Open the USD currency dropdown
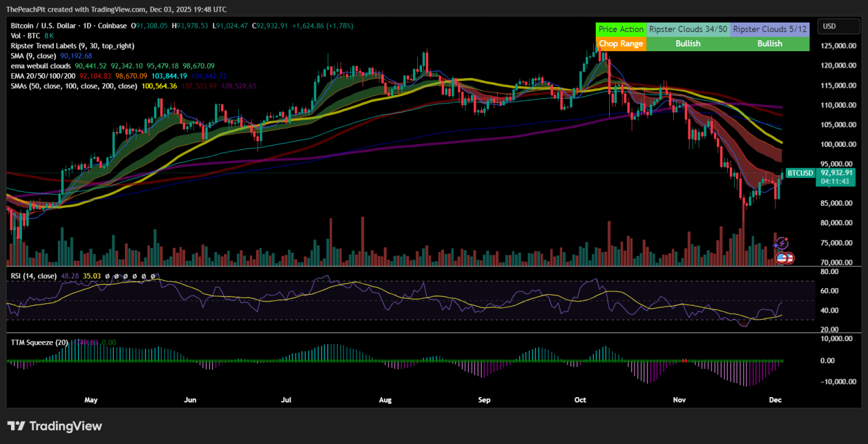868x444 pixels. 839,26
